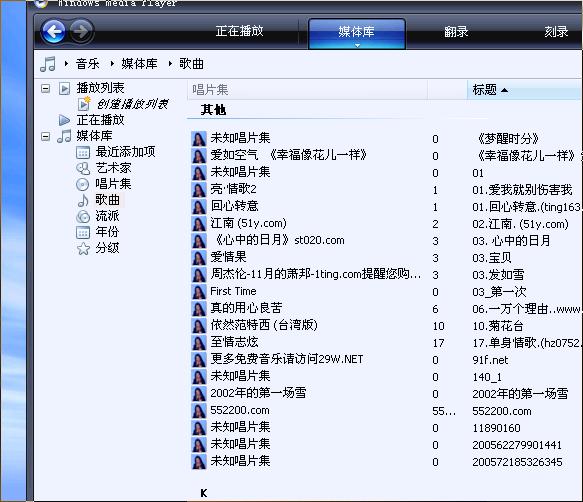Click album art thumbnail for 真的用心良苦
583x502 pixels.
(199, 309)
